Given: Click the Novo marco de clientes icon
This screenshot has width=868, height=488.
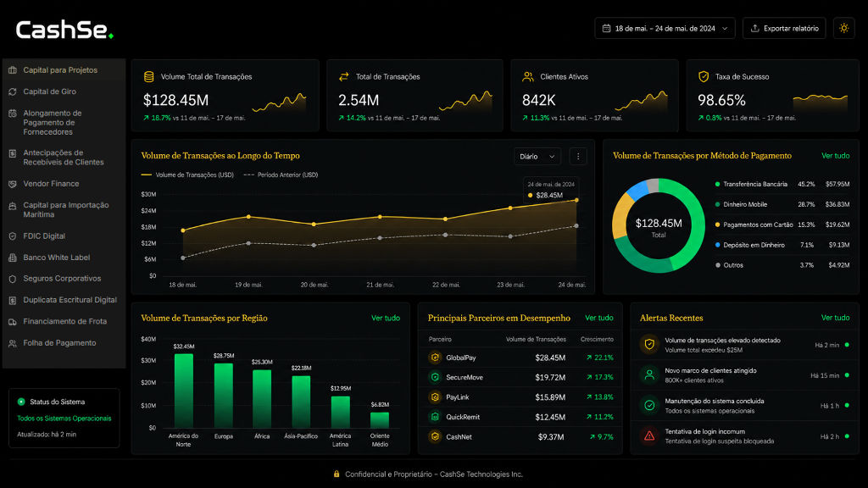Looking at the screenshot, I should [x=649, y=375].
